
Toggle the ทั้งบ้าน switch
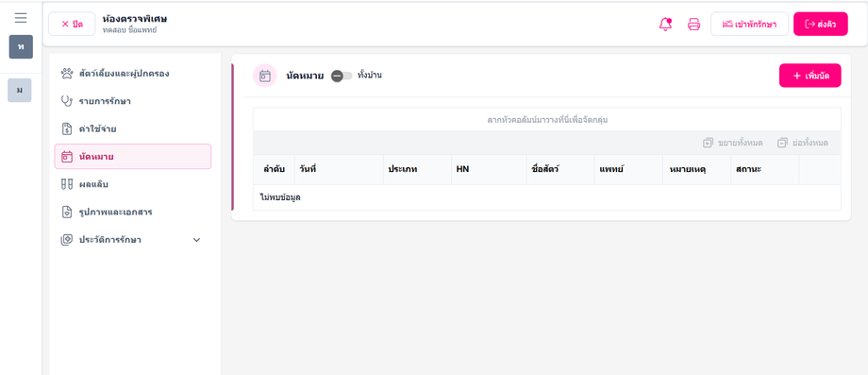342,76
